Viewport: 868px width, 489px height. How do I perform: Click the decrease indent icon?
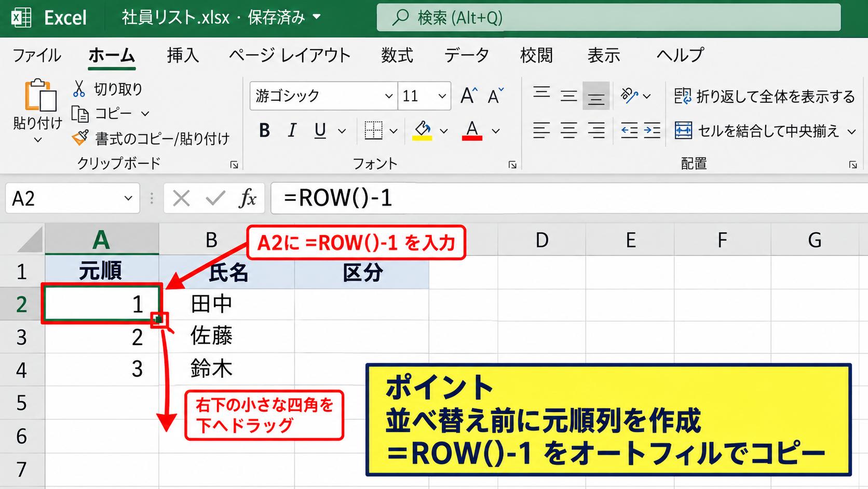[629, 130]
